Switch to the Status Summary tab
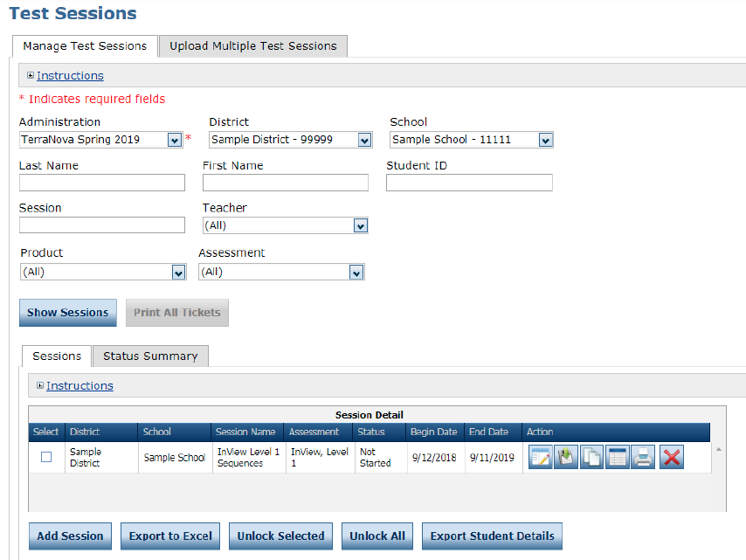Viewport: 746px width, 560px height. [149, 356]
